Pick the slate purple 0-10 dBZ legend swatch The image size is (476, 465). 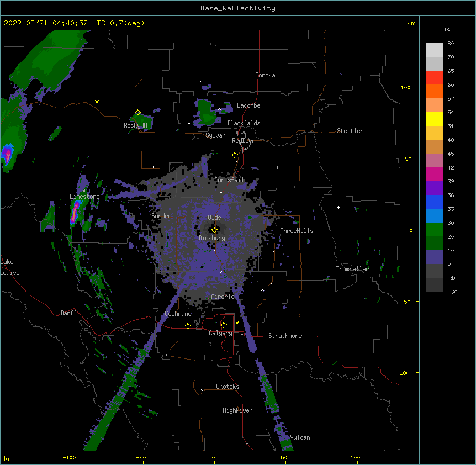[434, 257]
